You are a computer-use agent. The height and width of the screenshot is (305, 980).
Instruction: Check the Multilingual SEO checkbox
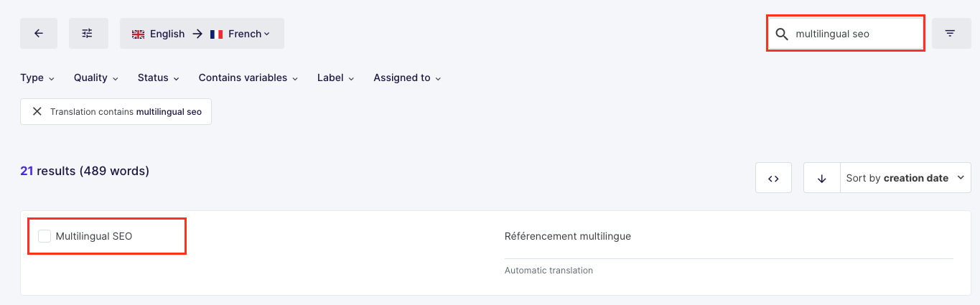click(x=45, y=236)
